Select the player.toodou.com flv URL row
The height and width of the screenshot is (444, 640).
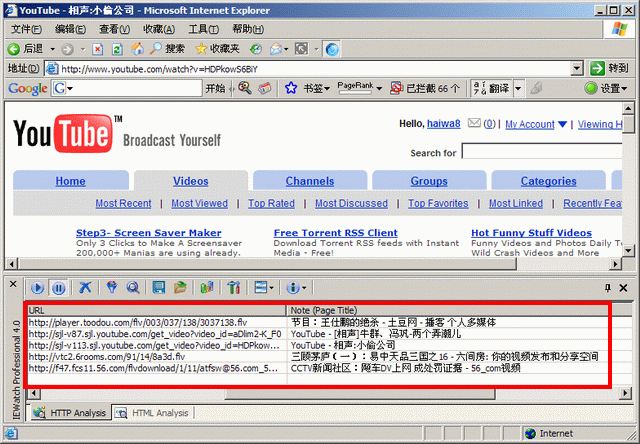318,322
